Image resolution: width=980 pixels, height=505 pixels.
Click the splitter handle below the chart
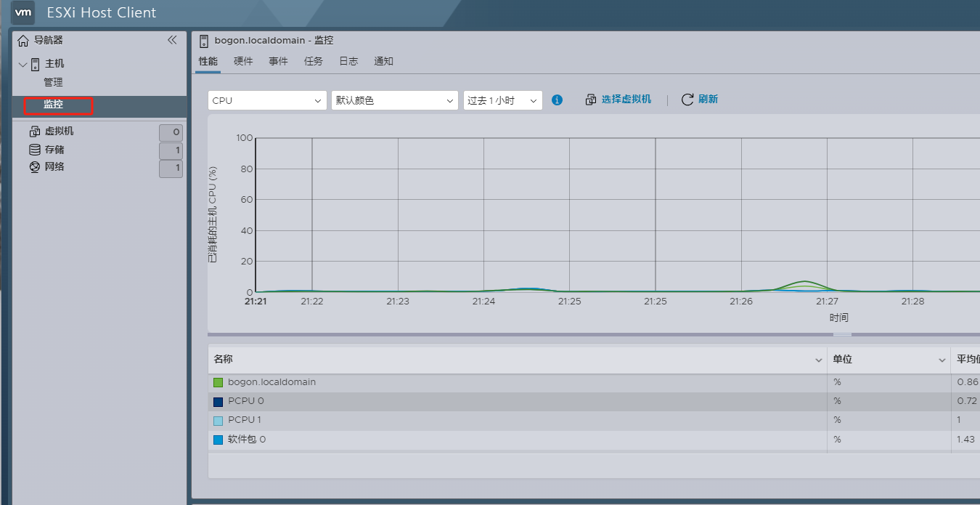tap(841, 334)
